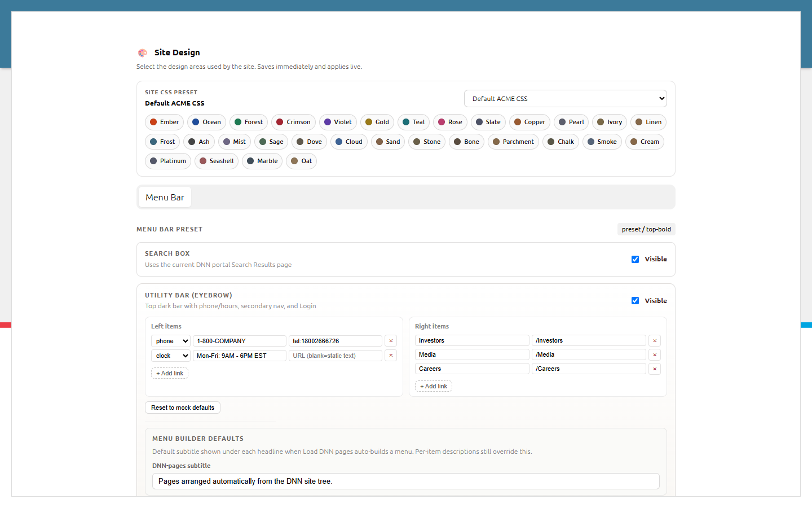The width and height of the screenshot is (812, 508).
Task: Click the /Investors URL field
Action: (589, 340)
